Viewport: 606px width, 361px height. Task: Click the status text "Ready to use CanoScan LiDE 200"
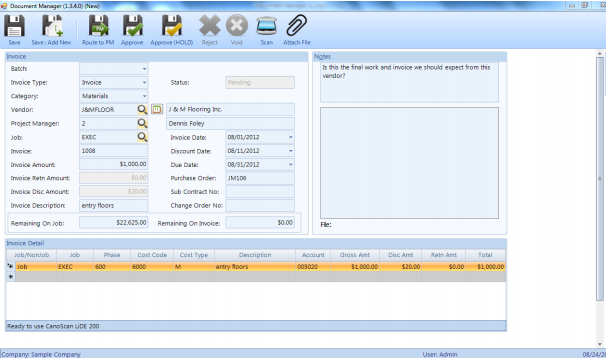pos(53,326)
